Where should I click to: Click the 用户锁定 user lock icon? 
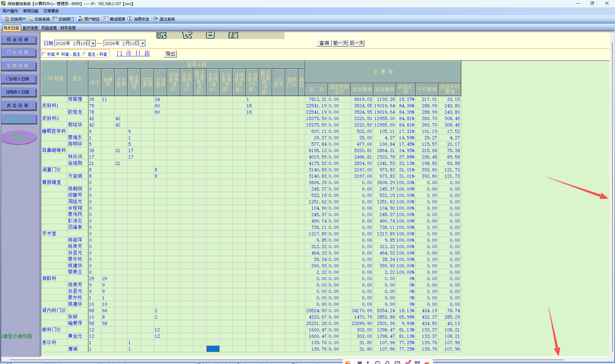80,19
